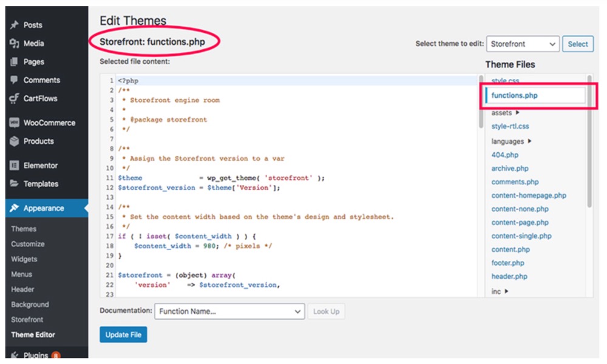The width and height of the screenshot is (607, 364).
Task: Click the 'Storefront: functions.php' heading
Action: [x=152, y=42]
